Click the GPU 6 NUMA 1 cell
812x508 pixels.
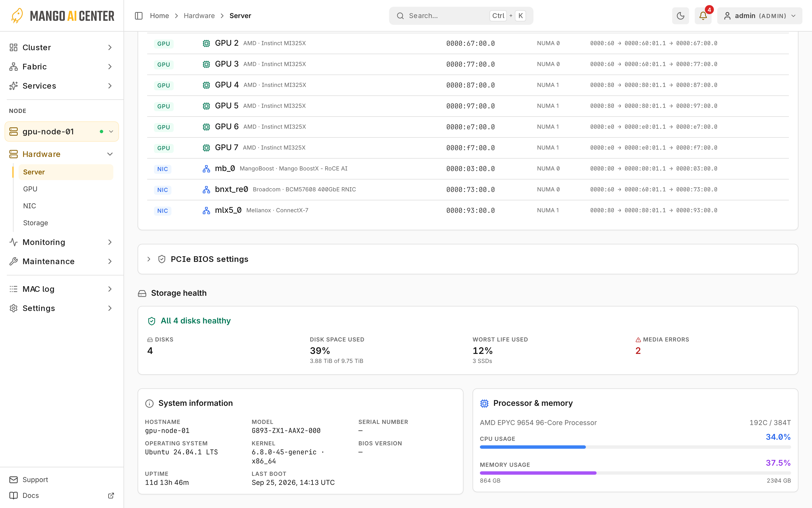(548, 127)
